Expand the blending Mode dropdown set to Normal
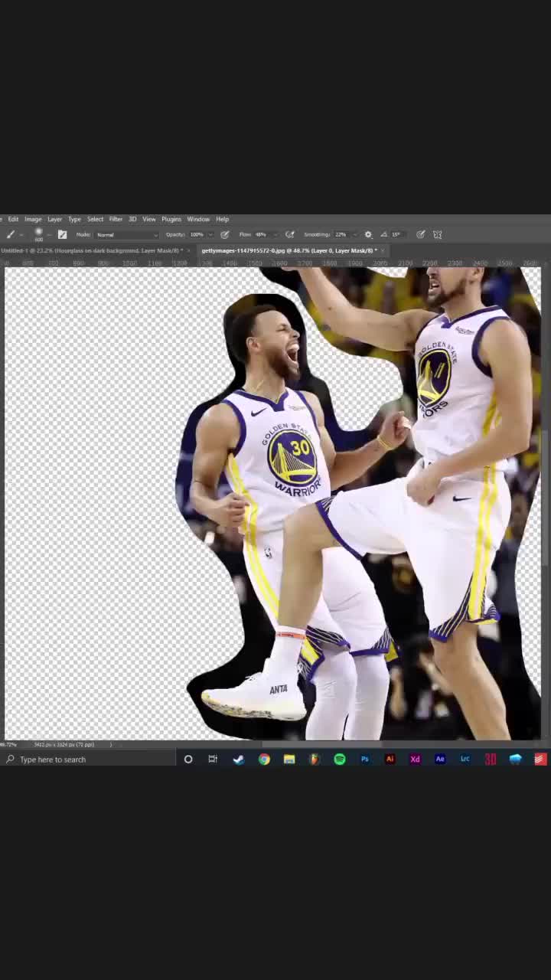 point(126,235)
